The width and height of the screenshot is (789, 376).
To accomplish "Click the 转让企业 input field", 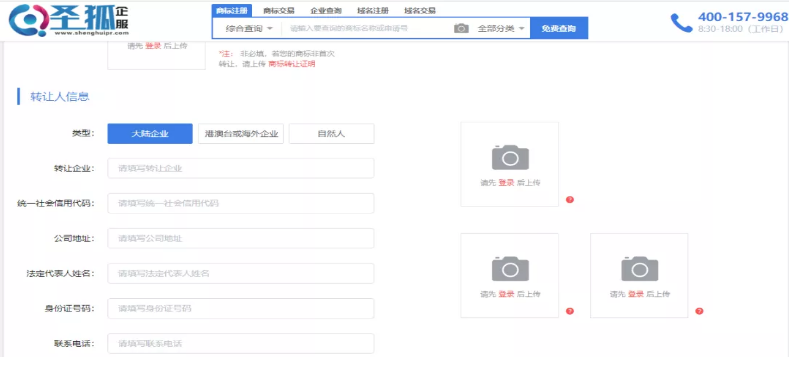I will [x=241, y=169].
